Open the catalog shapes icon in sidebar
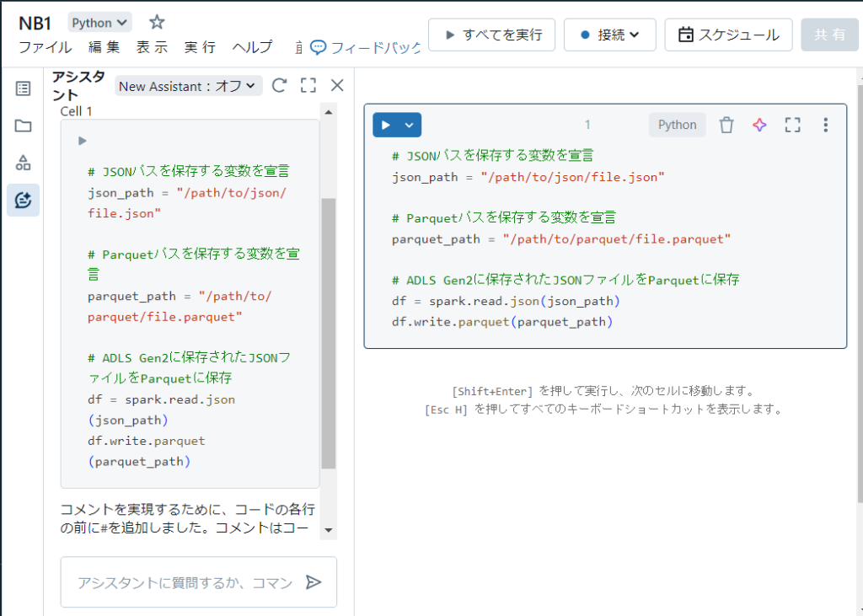Viewport: 863px width, 616px height. (24, 163)
